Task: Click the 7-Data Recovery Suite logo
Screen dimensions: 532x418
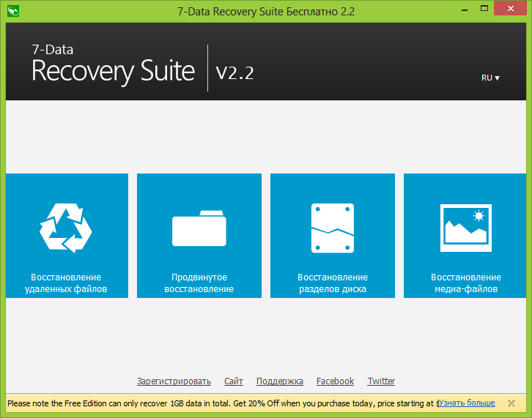Action: (x=114, y=66)
